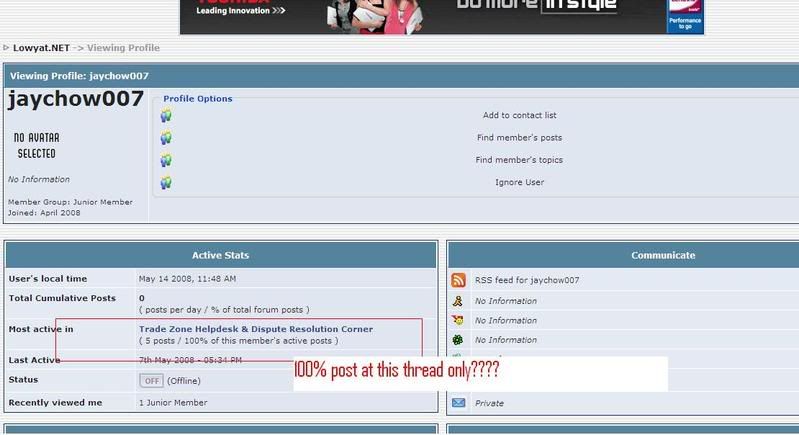Click the Yahoo messenger icon

pos(458,321)
